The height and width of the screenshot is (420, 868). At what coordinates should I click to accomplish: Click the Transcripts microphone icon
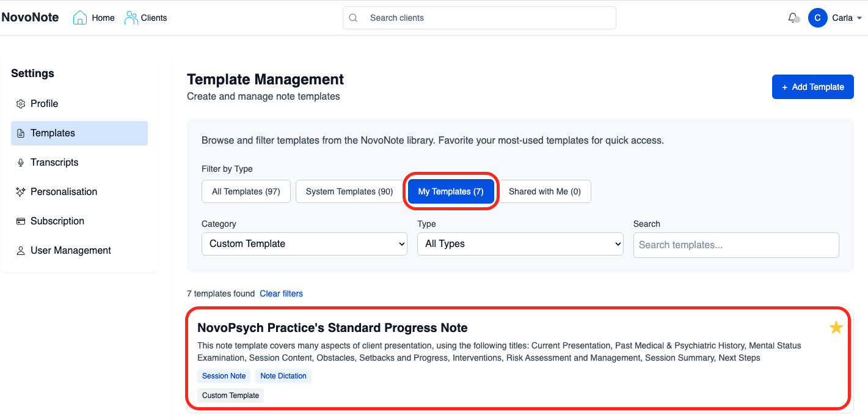(21, 163)
